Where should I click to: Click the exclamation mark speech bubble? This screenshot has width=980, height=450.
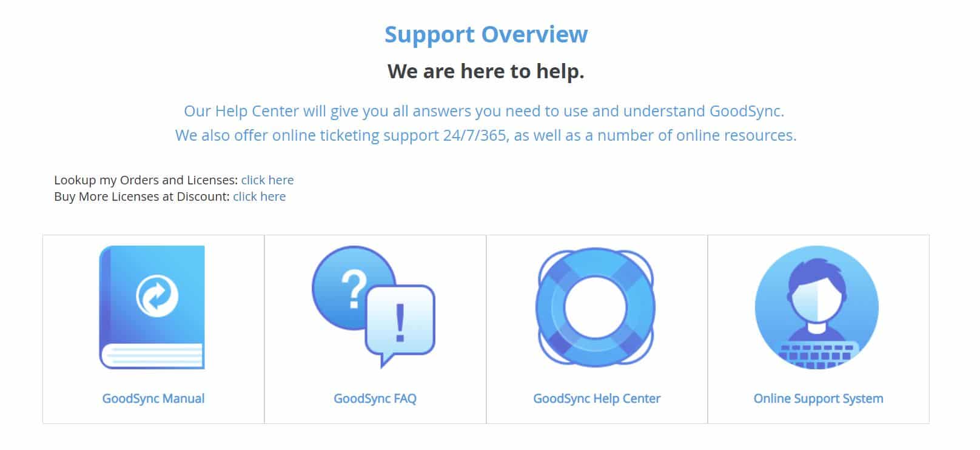click(400, 324)
